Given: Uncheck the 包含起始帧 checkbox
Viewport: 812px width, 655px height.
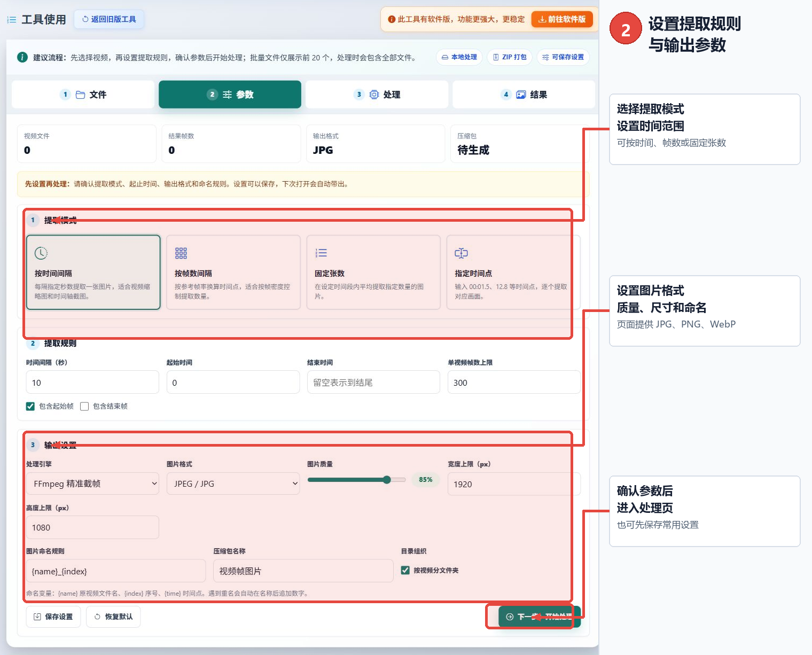Looking at the screenshot, I should click(30, 407).
